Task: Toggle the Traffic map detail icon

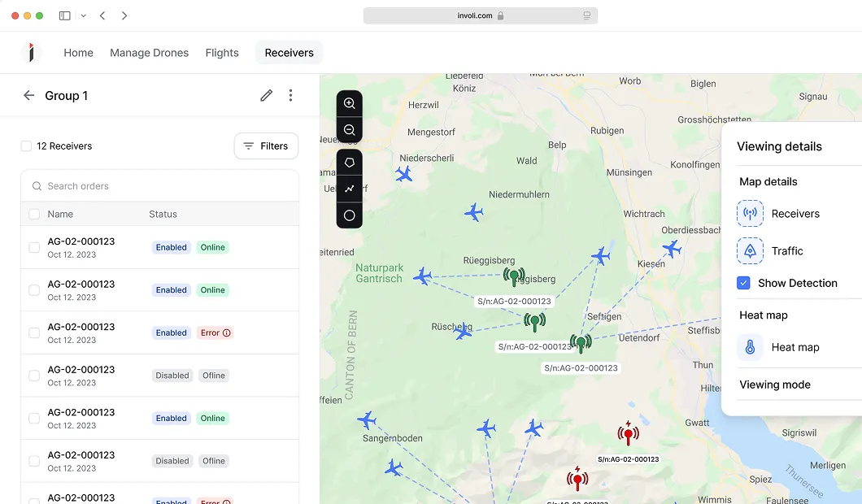Action: point(749,250)
